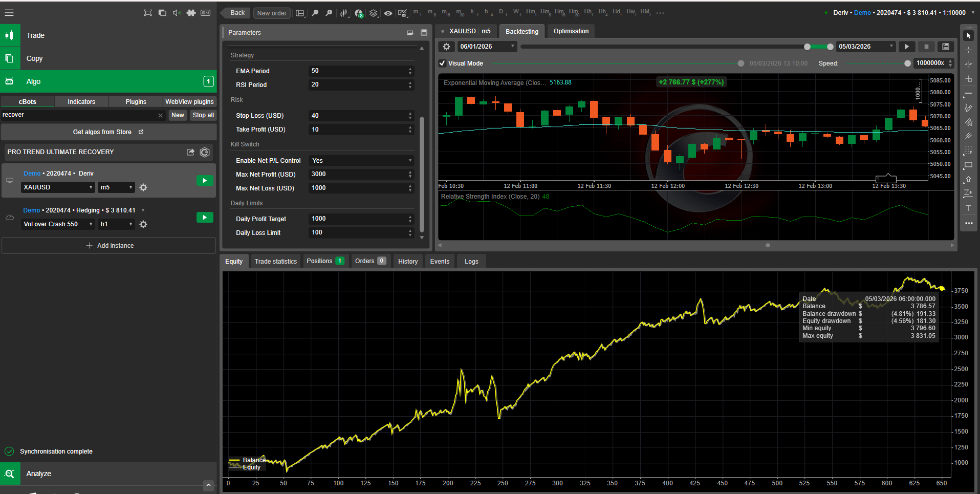Image resolution: width=980 pixels, height=494 pixels.
Task: Clear the recover search field
Action: [x=160, y=116]
